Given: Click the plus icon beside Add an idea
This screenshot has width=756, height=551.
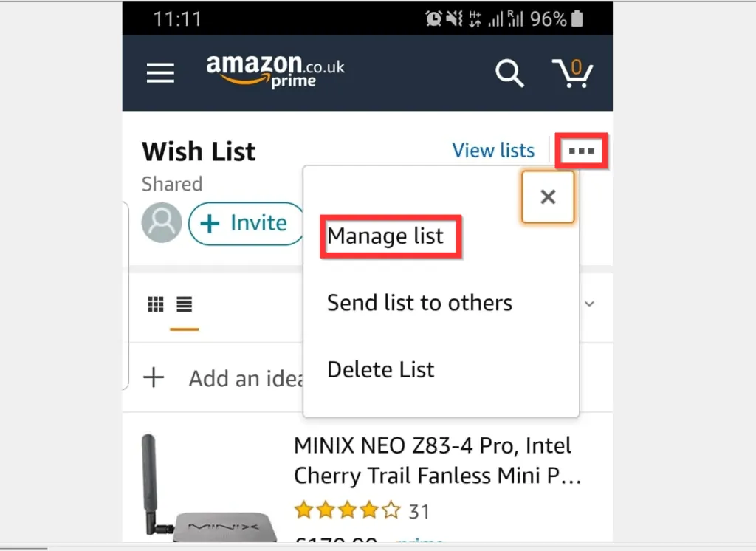Looking at the screenshot, I should [154, 377].
